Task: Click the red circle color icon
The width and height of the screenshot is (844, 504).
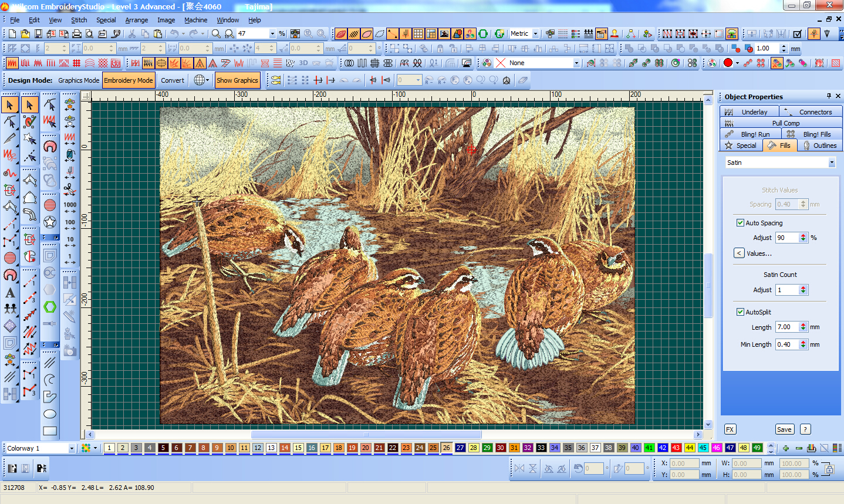Action: [x=728, y=63]
